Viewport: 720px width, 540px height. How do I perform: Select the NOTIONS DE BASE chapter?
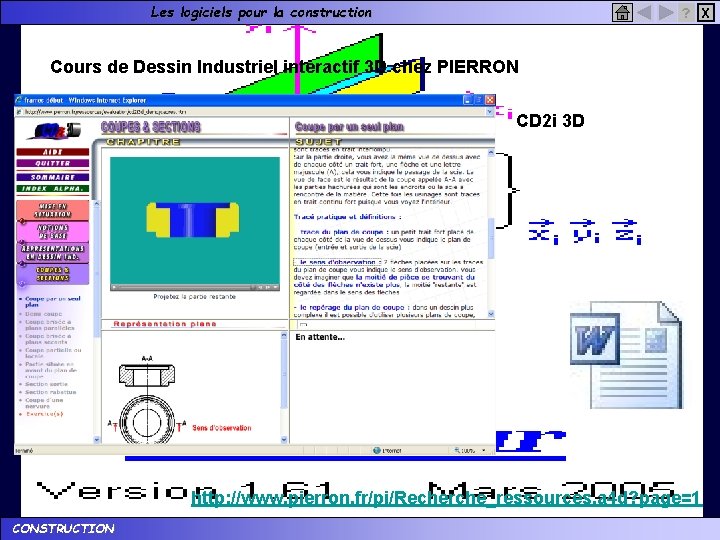(53, 232)
